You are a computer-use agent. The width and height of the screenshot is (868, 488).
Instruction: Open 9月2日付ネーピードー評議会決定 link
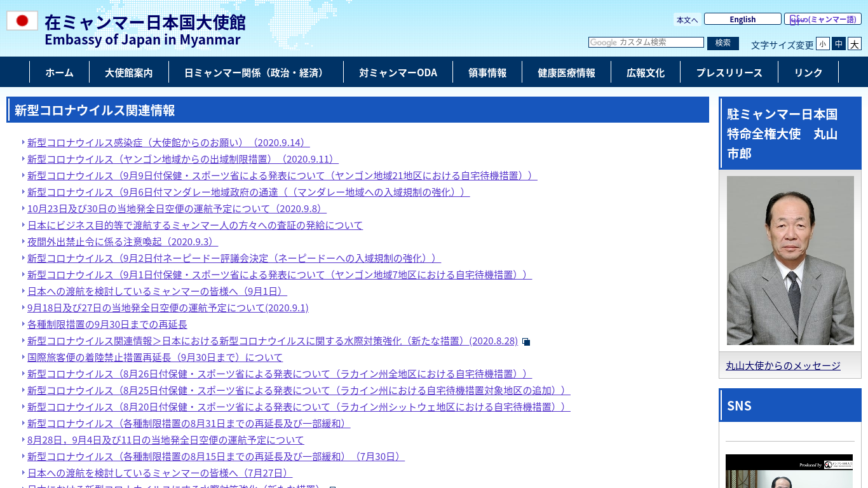pos(234,258)
